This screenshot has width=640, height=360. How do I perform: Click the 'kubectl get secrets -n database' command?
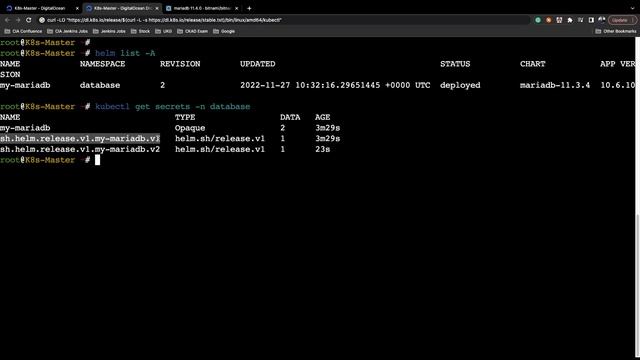click(x=172, y=107)
